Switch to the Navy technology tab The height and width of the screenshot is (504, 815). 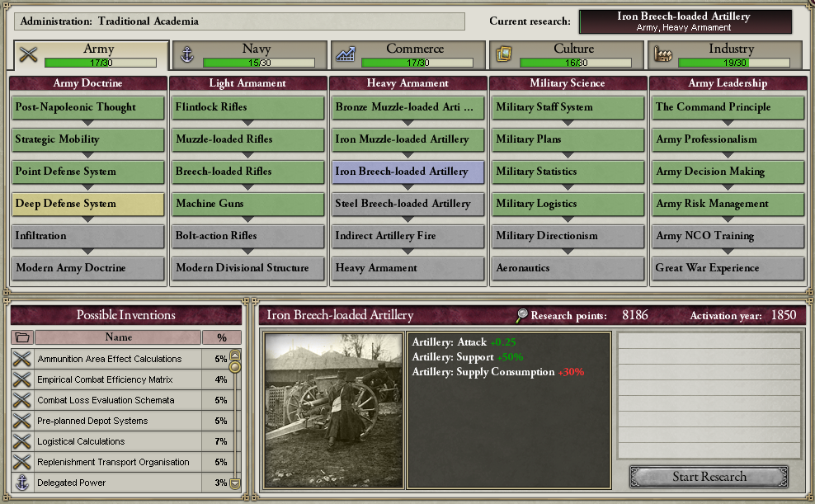click(250, 54)
